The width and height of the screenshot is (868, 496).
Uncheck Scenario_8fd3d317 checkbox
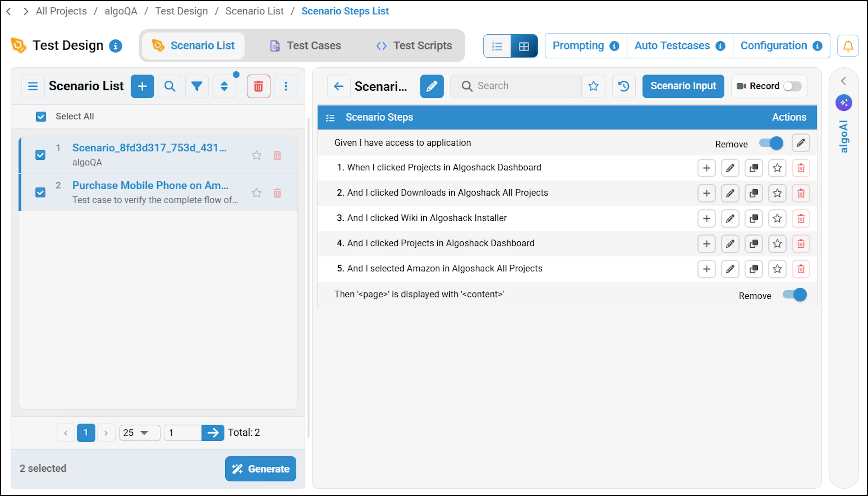40,155
